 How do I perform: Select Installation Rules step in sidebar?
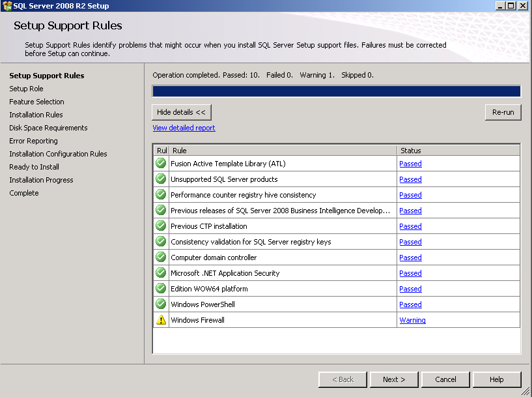tap(36, 115)
